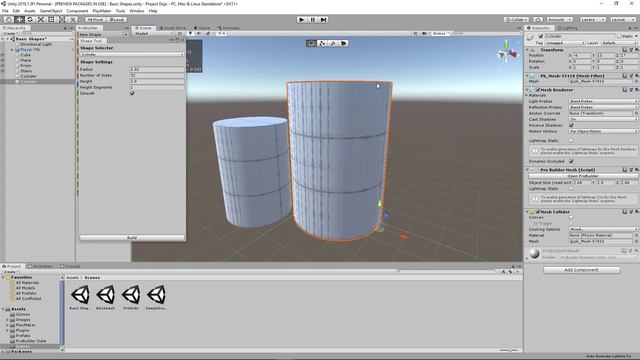Screen dimensions: 640x360
Task: Open the Light Probes dropdown
Action: pyautogui.click(x=603, y=101)
